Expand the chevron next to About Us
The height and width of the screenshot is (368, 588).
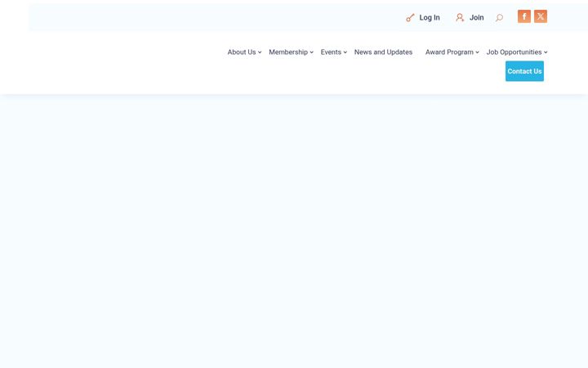tap(260, 52)
